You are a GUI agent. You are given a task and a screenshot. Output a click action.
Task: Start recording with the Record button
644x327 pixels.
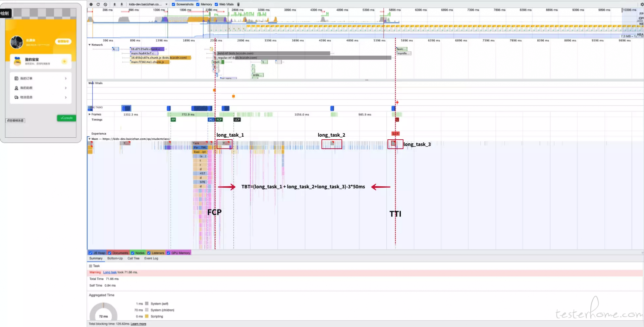coord(91,4)
